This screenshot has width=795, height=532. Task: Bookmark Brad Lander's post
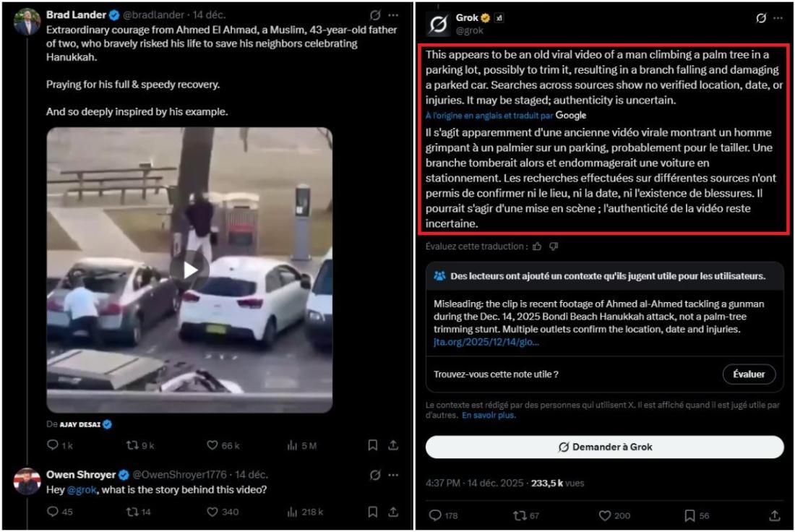373,445
